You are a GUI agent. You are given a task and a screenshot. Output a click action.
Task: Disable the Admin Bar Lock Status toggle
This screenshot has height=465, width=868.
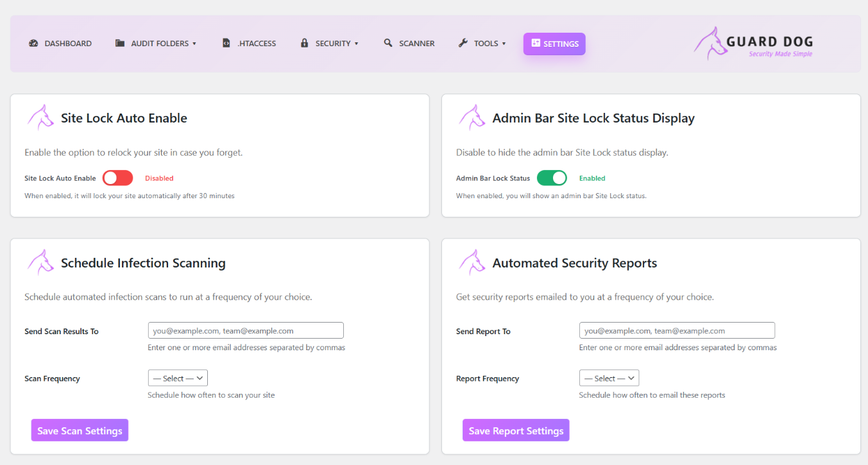tap(552, 178)
